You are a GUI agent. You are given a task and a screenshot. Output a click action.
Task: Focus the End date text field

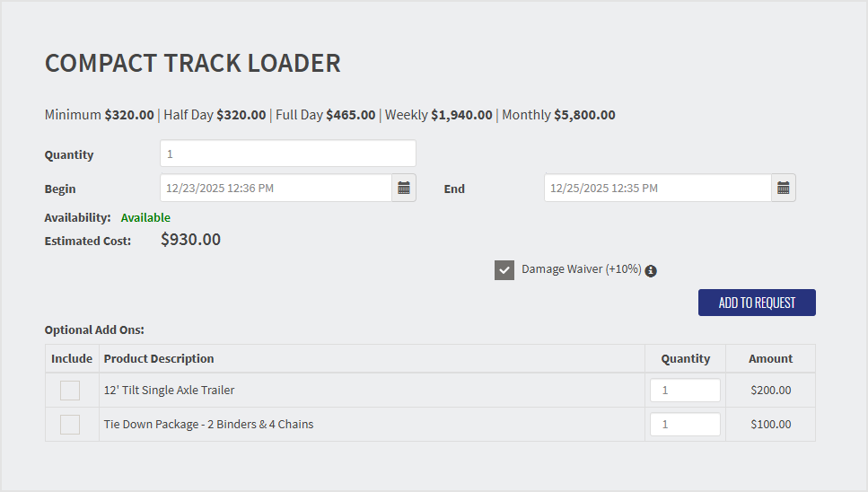[x=657, y=188]
